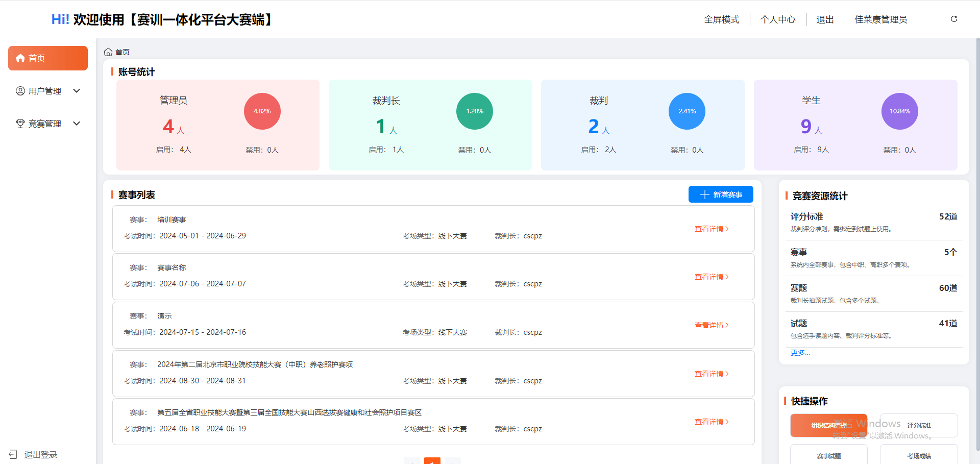The image size is (980, 464).
Task: Click the 快捷操作 section heading
Action: [x=810, y=401]
